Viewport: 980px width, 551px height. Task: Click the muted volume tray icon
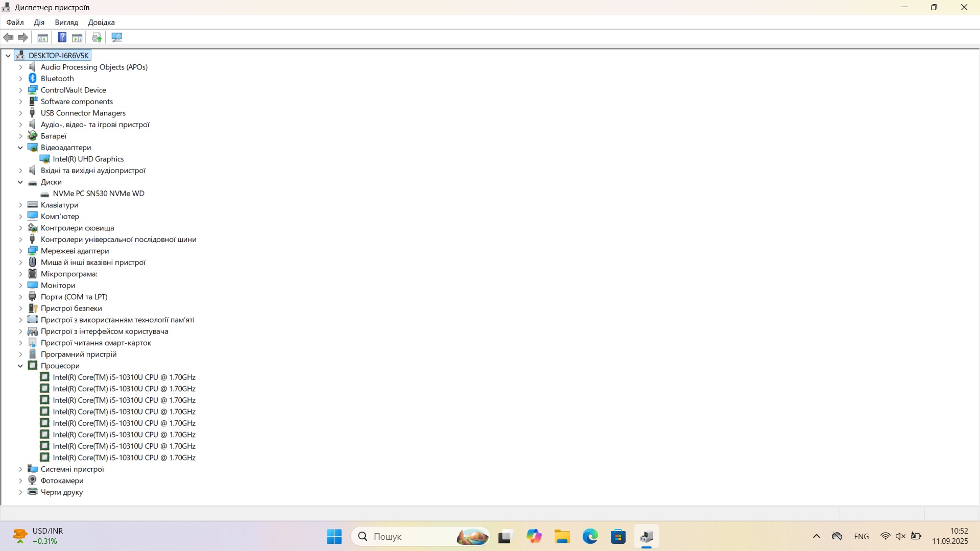[x=901, y=536]
